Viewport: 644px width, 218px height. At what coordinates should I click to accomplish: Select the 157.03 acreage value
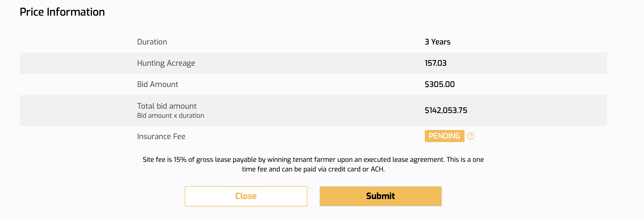pos(435,63)
